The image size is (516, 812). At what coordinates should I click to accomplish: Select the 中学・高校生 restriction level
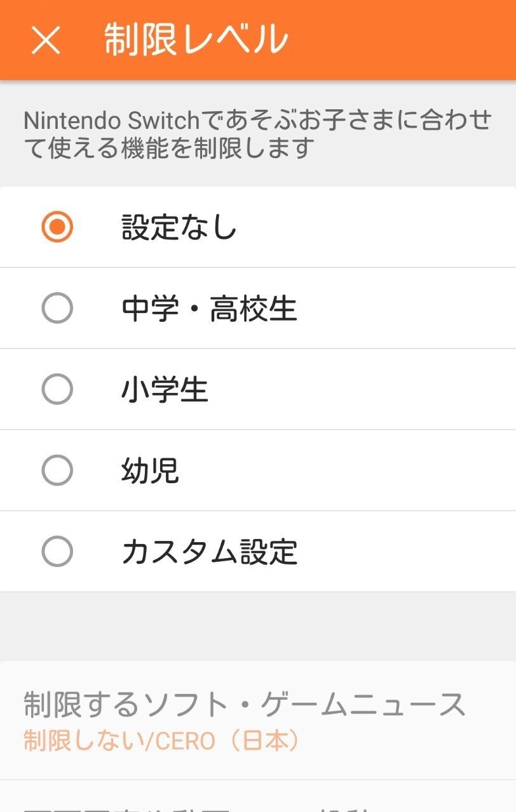58,307
